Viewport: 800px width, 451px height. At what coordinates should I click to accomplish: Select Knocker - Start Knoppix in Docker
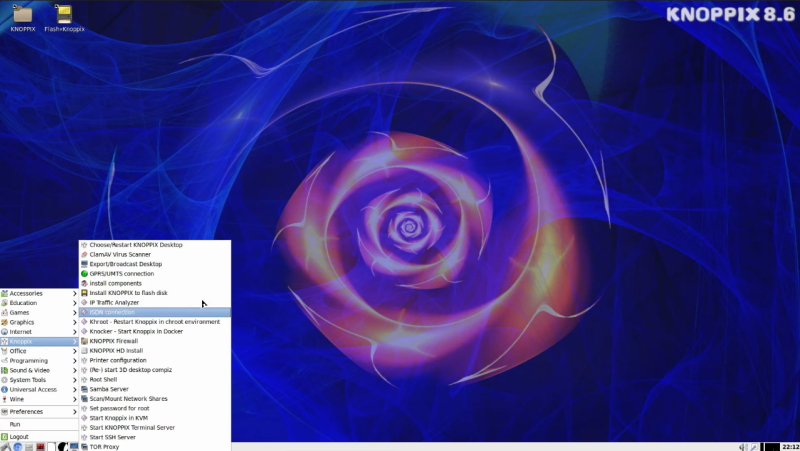tap(155, 332)
